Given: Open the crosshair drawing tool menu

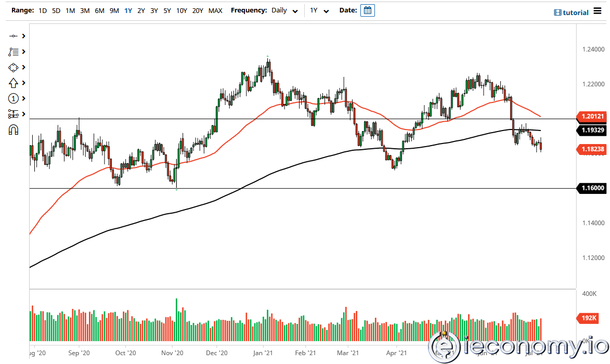Looking at the screenshot, I should click(x=14, y=36).
